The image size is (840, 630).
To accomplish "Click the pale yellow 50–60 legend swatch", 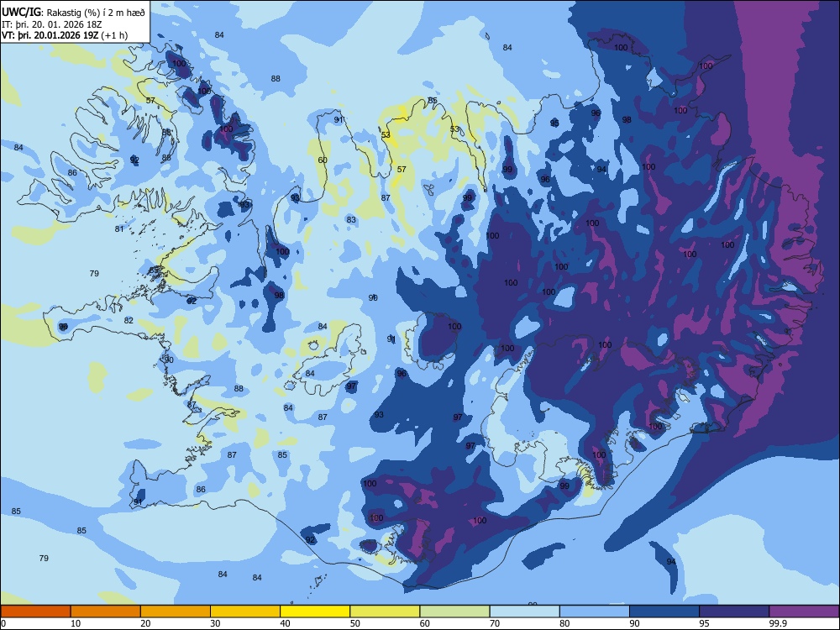I will point(385,612).
